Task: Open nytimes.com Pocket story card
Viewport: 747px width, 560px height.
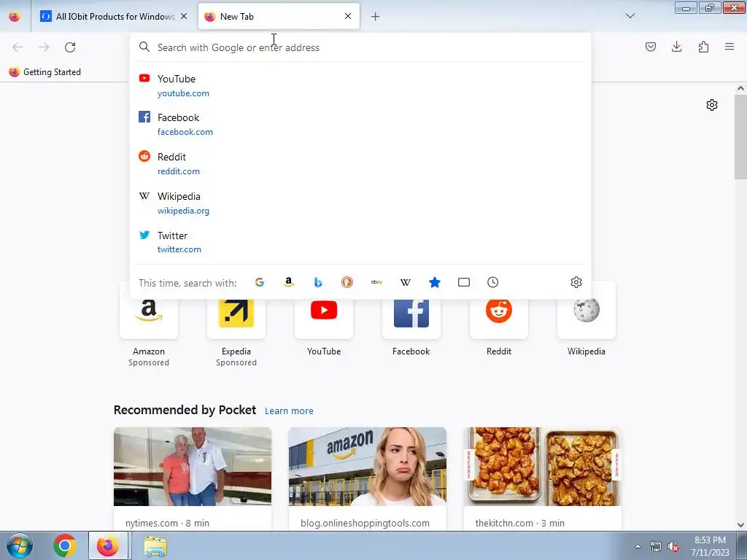Action: [193, 478]
